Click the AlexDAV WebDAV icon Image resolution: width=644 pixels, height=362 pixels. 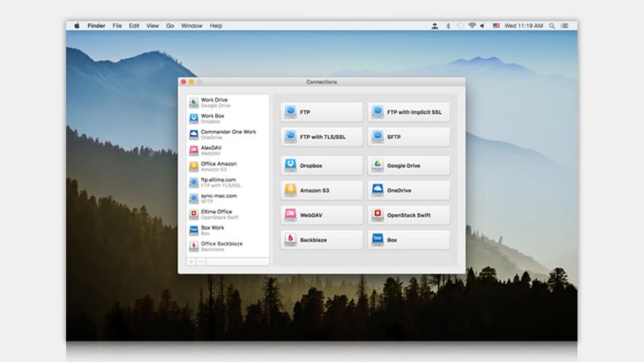coord(194,150)
